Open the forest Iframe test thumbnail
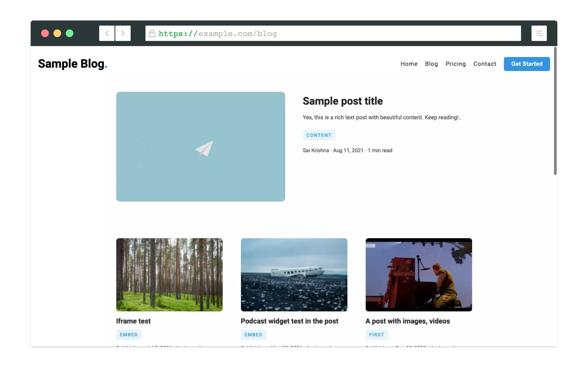This screenshot has width=588, height=367. coord(169,275)
